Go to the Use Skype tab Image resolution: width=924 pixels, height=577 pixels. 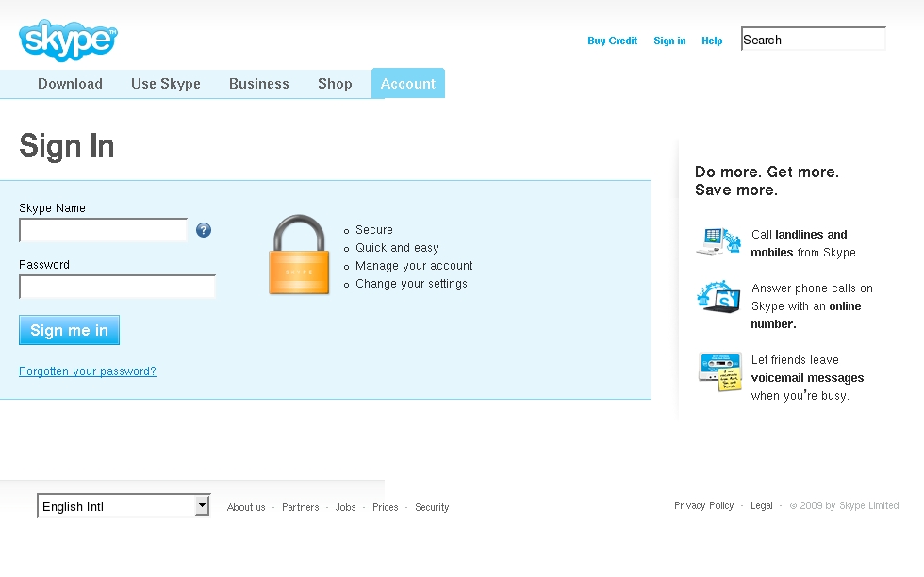click(166, 84)
